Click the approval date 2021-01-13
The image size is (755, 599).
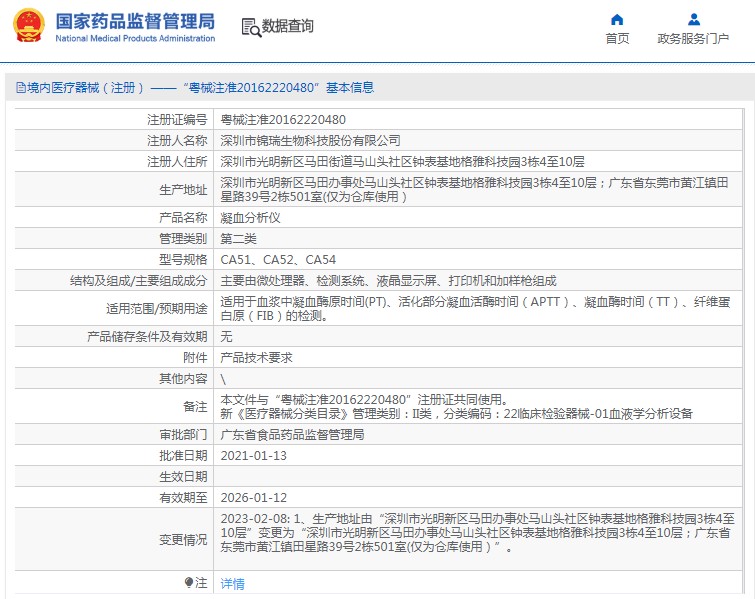pyautogui.click(x=253, y=456)
